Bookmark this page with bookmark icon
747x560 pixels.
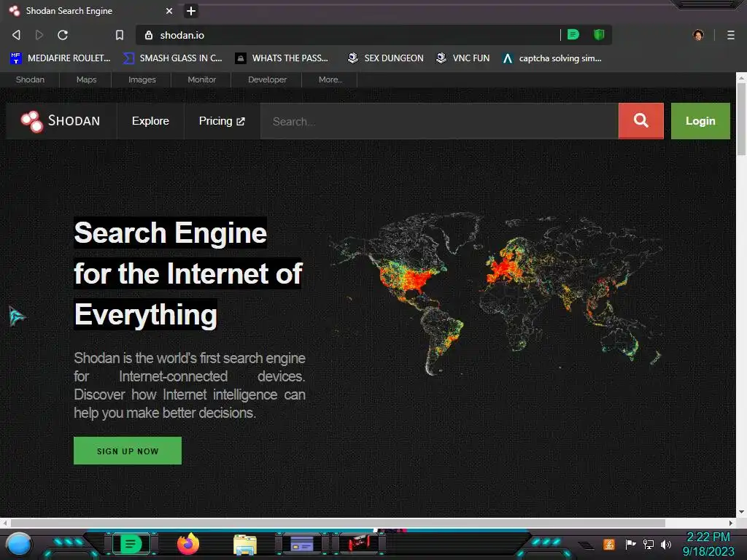120,35
